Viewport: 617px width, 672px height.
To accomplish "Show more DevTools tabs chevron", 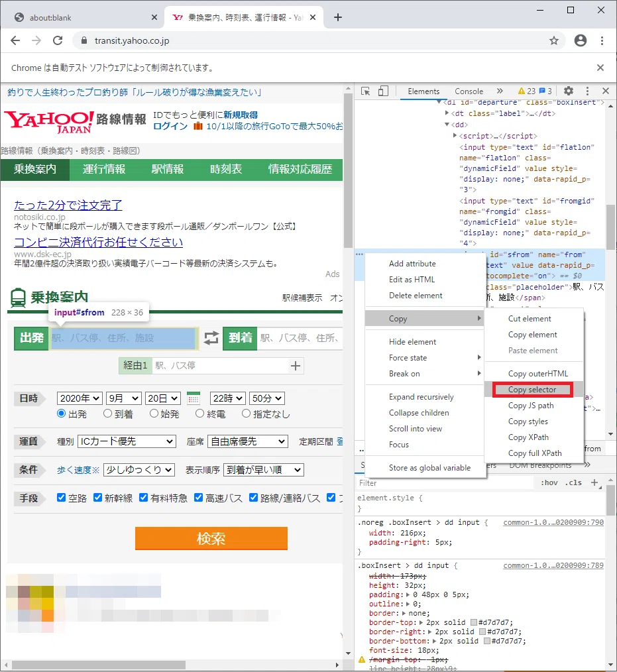I will (x=500, y=91).
